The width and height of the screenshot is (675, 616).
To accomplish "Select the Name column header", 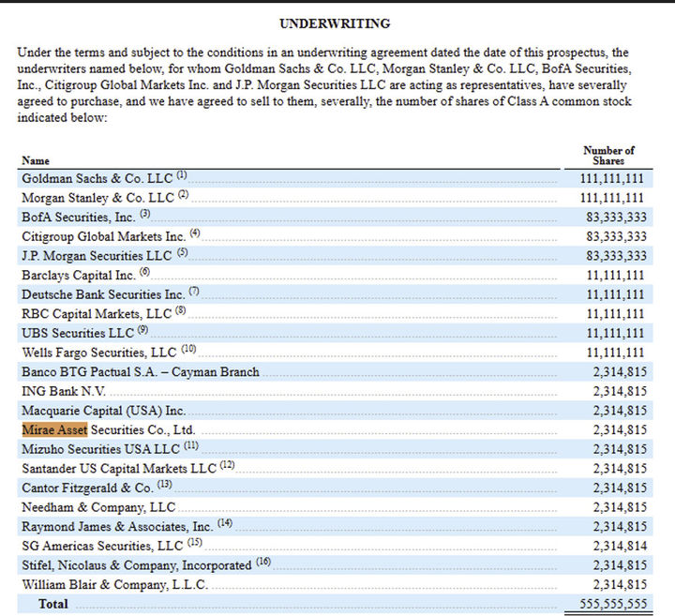I will coord(36,160).
